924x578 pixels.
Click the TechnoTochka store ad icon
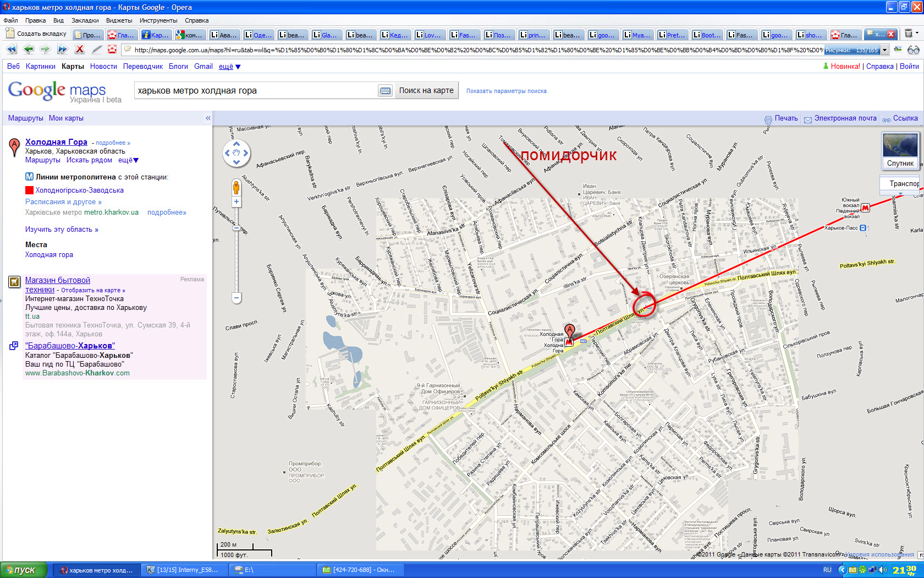pyautogui.click(x=14, y=282)
